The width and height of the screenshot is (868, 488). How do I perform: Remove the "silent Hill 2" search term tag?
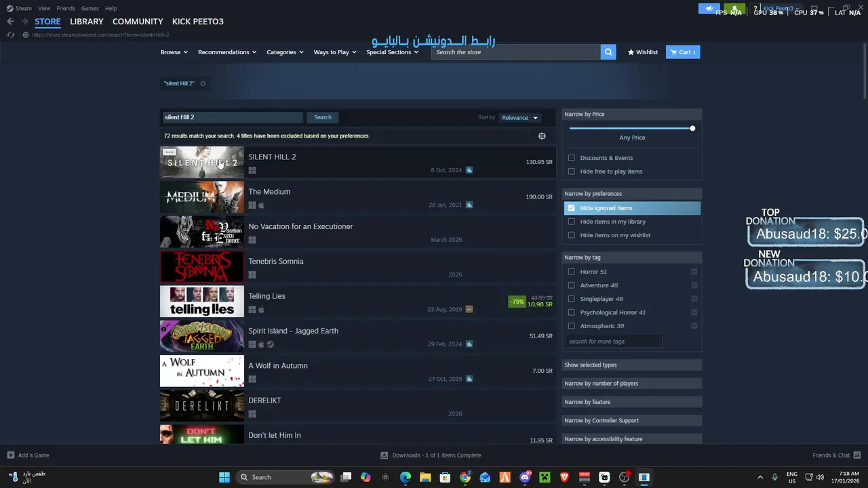pos(203,83)
